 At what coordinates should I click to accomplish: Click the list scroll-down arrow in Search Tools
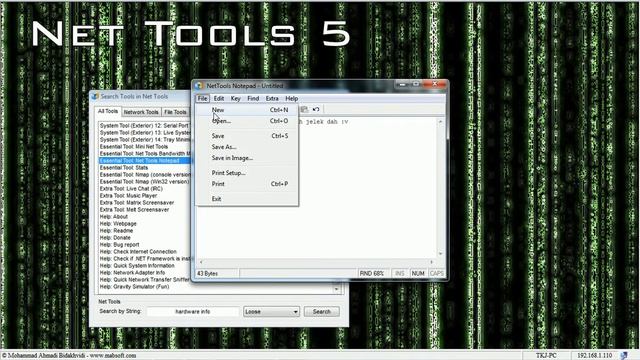click(x=336, y=289)
